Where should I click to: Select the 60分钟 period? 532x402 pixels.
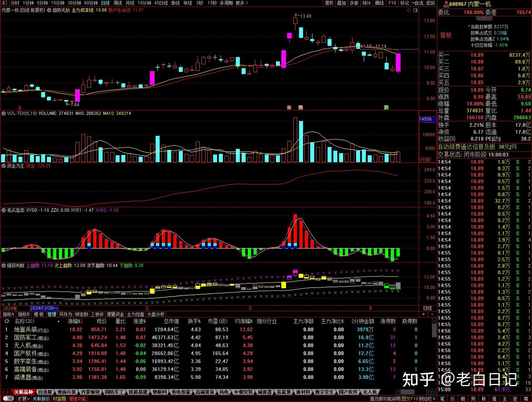tap(91, 3)
